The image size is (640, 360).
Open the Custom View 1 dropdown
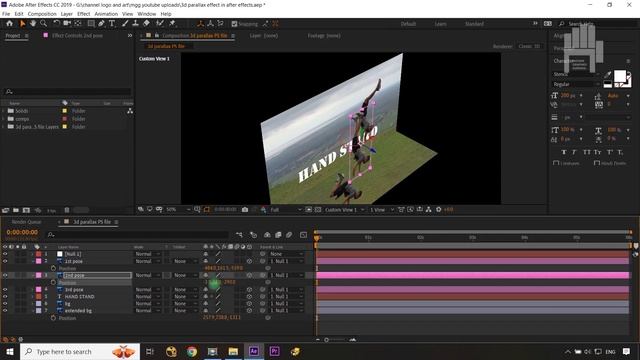(x=344, y=209)
